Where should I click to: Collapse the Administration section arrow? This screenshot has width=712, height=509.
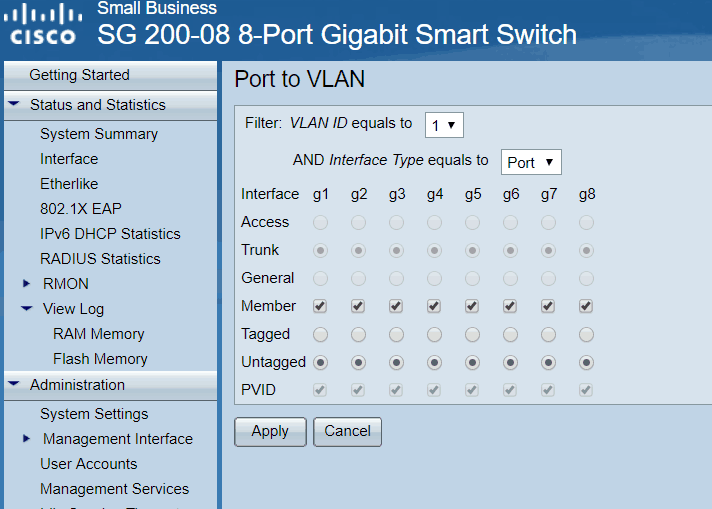[x=14, y=385]
